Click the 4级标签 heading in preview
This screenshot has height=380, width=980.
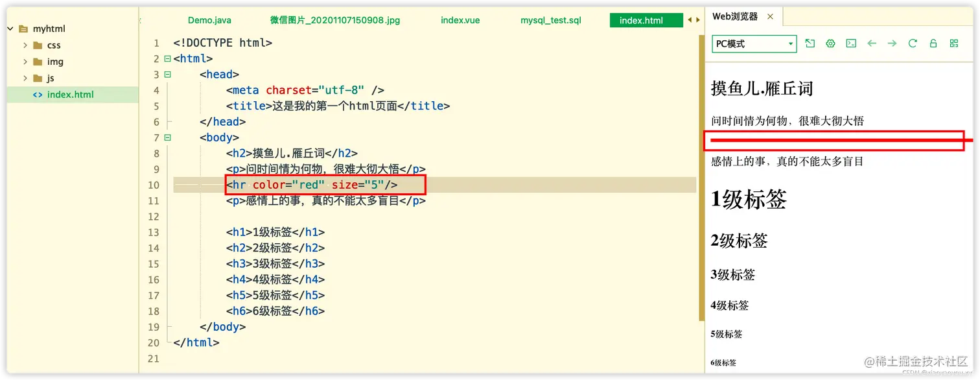[x=730, y=305]
